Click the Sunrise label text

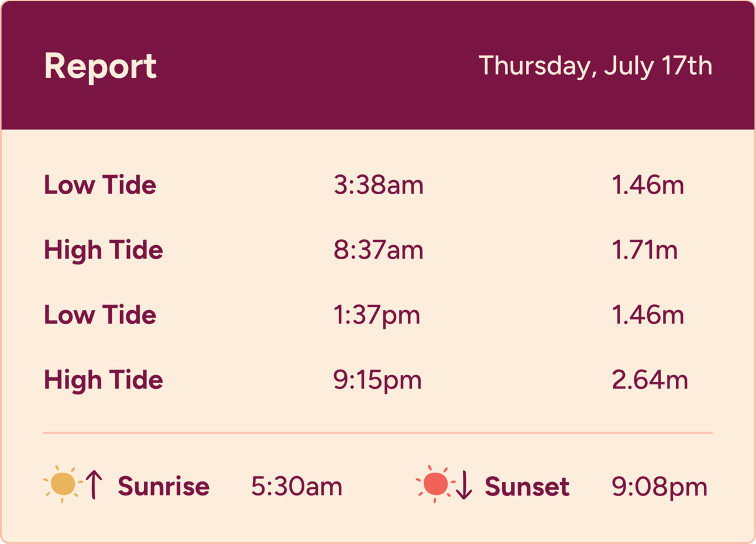(x=164, y=486)
